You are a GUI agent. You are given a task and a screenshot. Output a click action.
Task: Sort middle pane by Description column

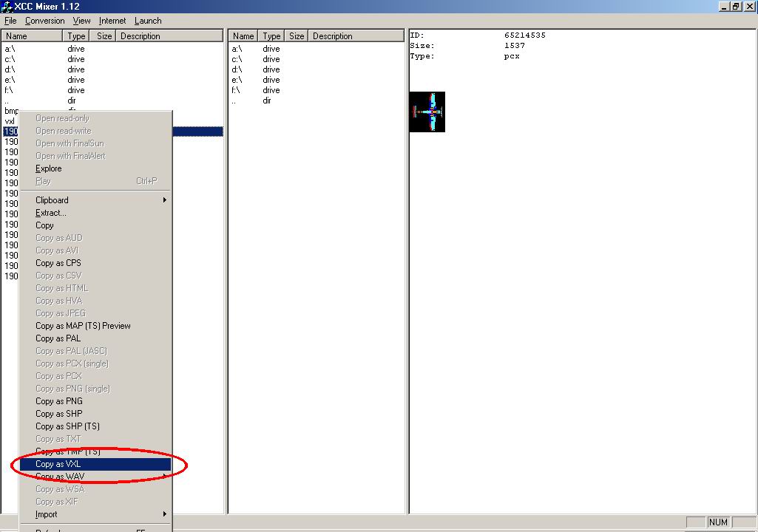(x=356, y=35)
